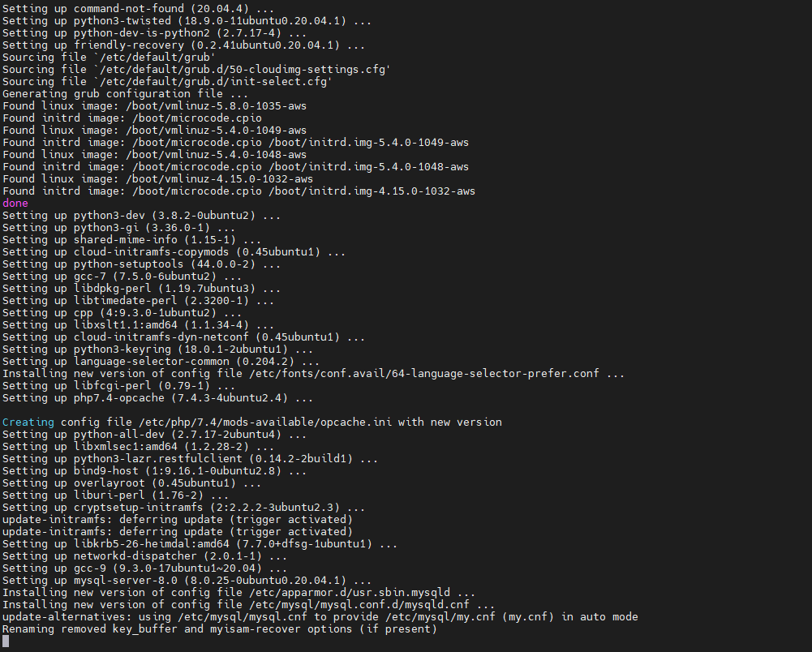
Task: Click 64-language-selector-prefer.conf path
Action: pos(423,374)
